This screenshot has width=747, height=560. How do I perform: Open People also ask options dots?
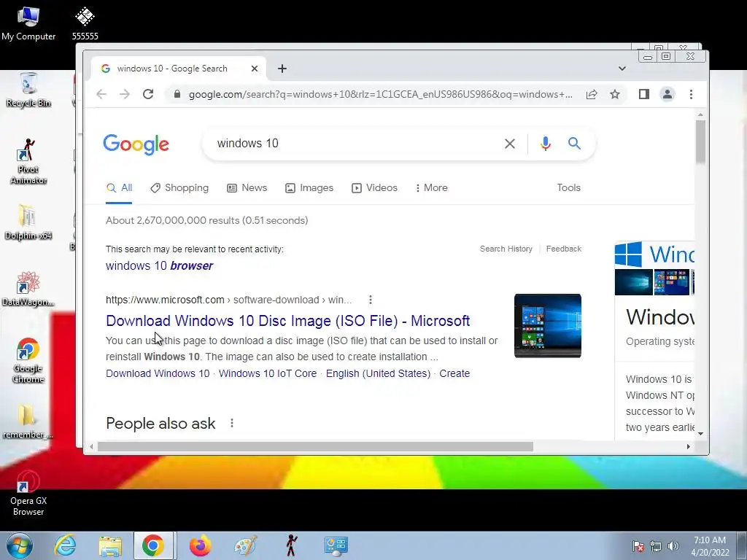231,423
